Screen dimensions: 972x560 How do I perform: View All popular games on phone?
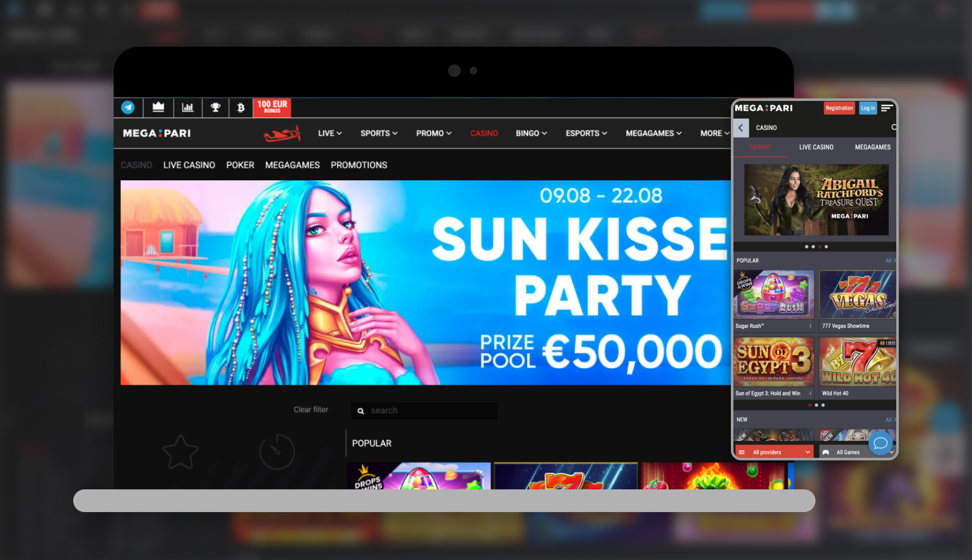point(890,260)
